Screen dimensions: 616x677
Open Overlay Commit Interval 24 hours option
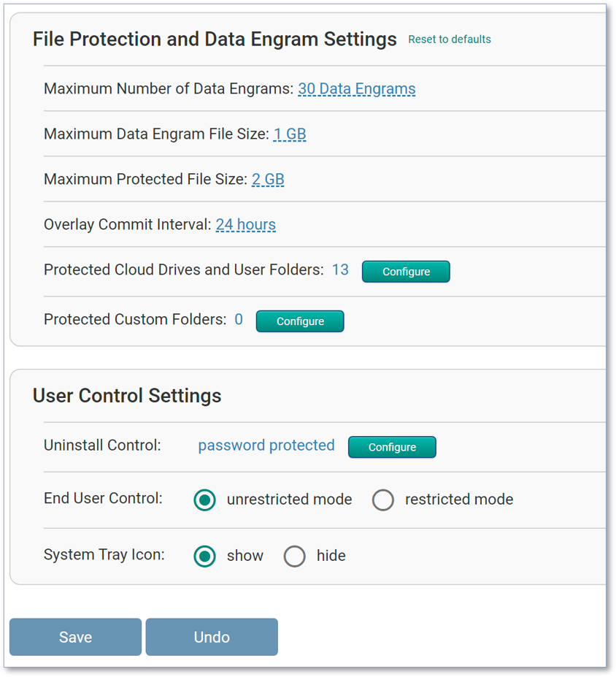click(246, 224)
